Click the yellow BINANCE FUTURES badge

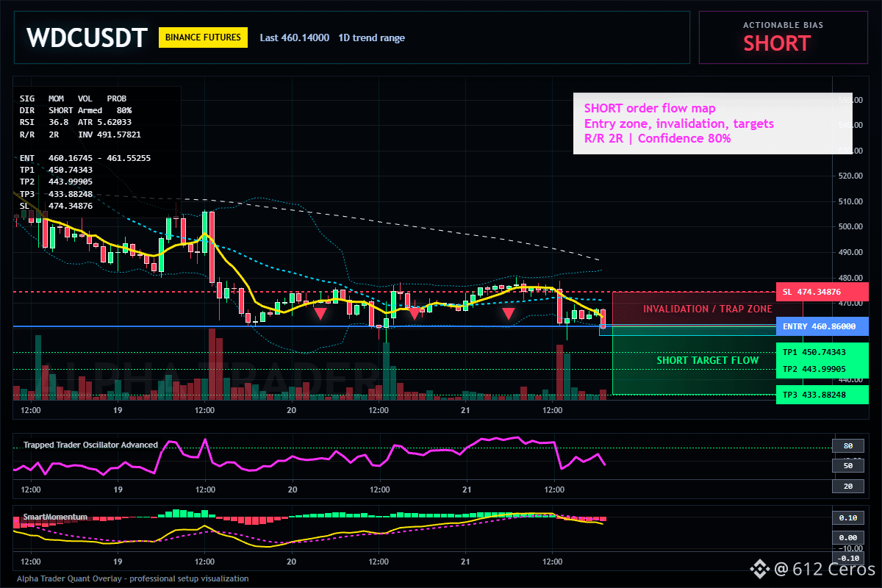click(203, 37)
